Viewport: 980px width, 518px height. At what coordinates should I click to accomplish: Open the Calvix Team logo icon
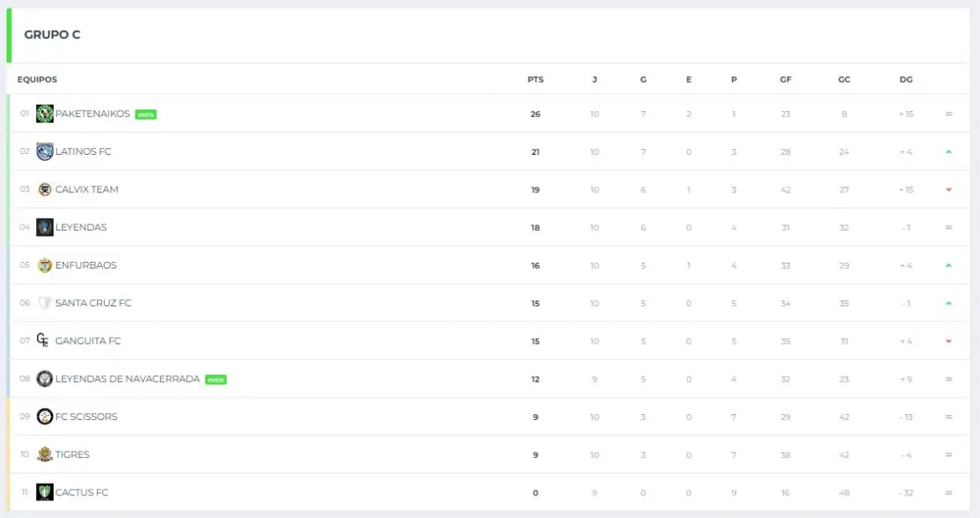[x=44, y=190]
